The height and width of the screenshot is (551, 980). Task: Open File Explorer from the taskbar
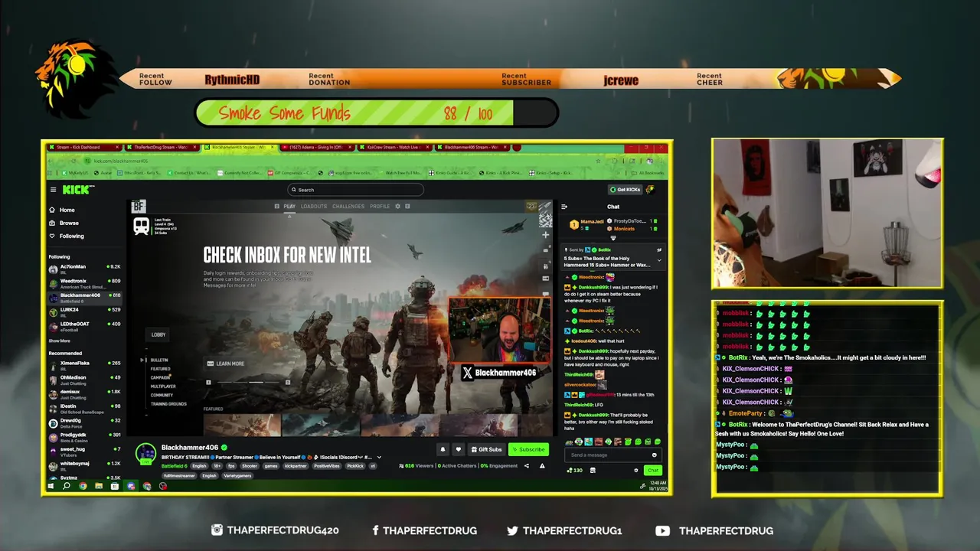point(99,486)
